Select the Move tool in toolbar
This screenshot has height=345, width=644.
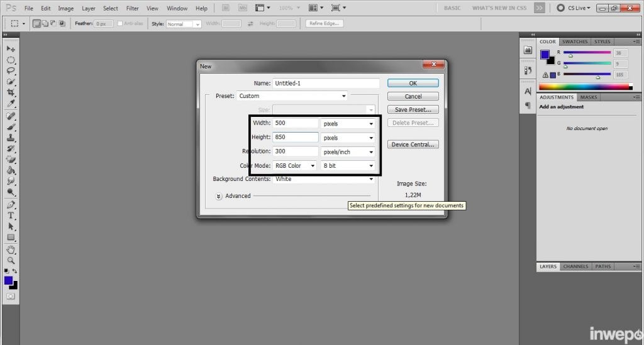(11, 49)
